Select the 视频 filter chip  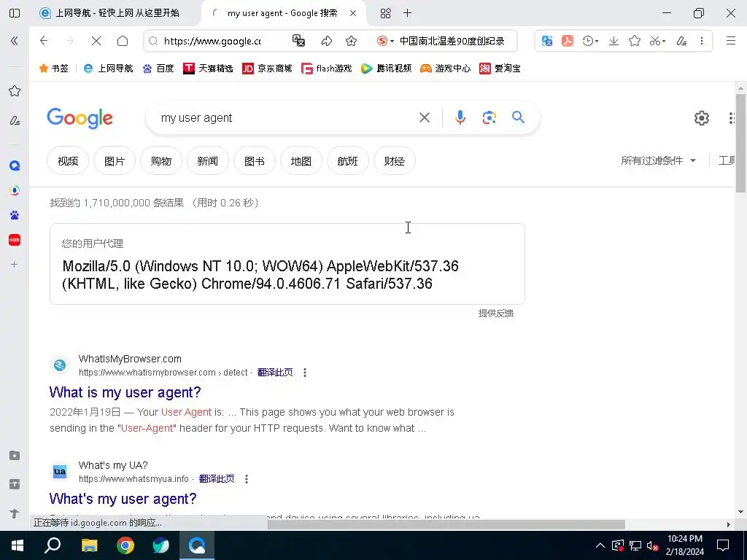68,161
